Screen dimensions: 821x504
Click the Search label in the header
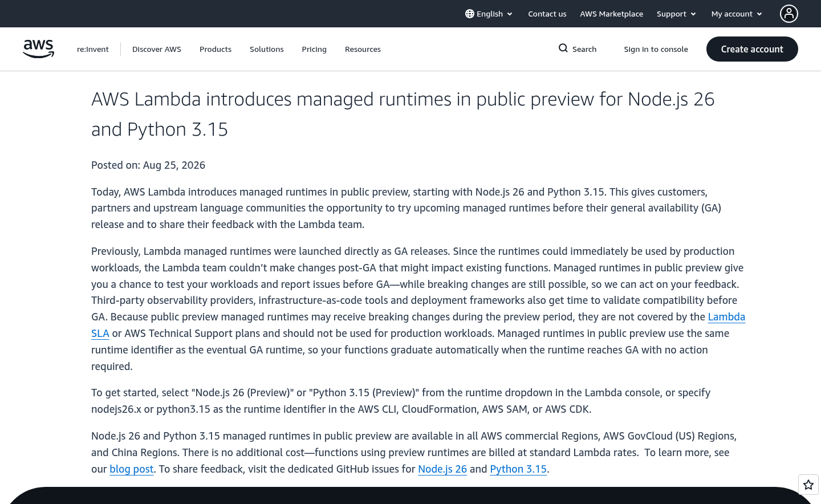coord(584,49)
